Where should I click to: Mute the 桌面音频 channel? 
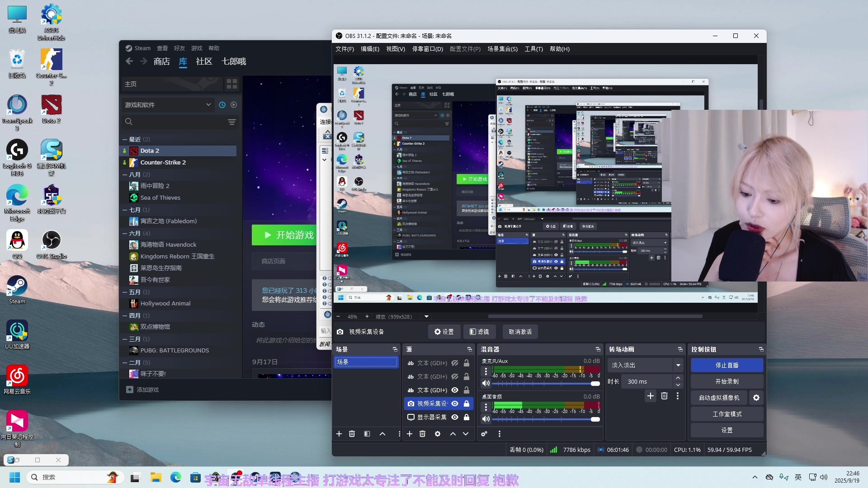click(486, 419)
